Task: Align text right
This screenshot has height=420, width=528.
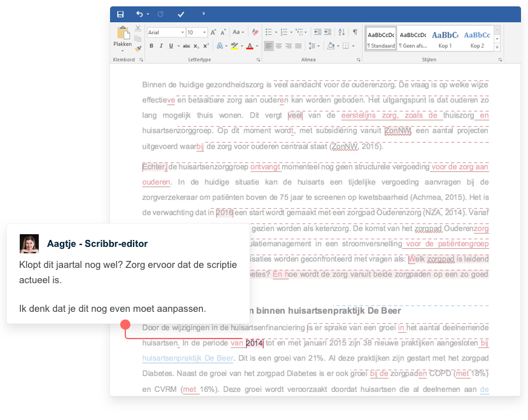Action: coord(289,46)
